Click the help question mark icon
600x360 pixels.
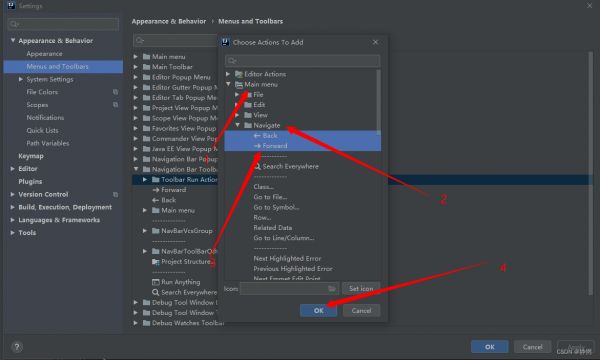tap(16, 347)
